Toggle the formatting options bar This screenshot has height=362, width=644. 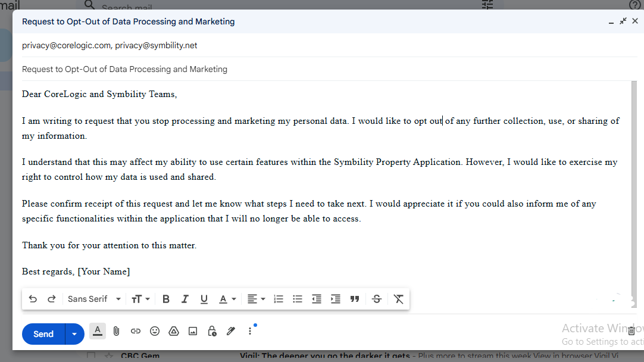pyautogui.click(x=98, y=331)
